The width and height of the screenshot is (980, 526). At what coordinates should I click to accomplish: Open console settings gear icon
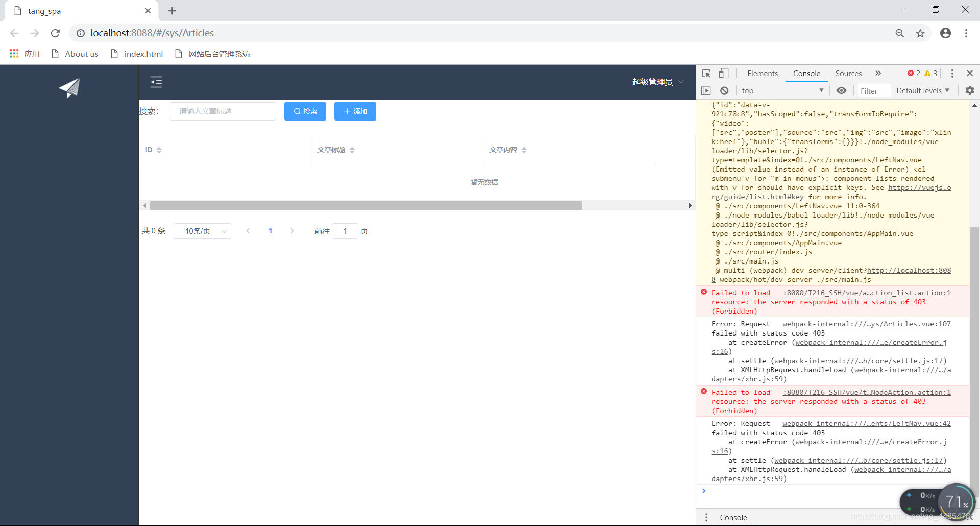pyautogui.click(x=970, y=90)
